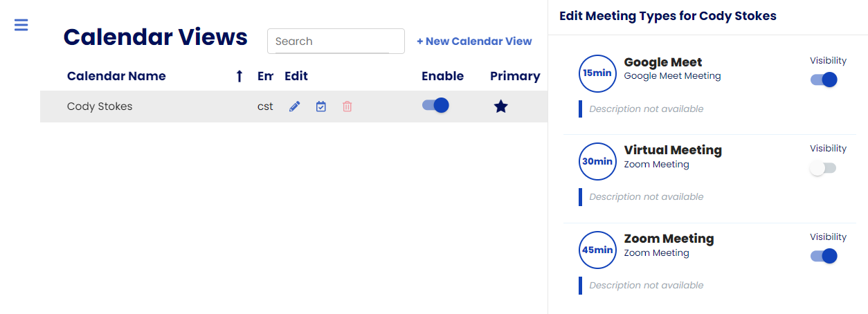Viewport: 868px width, 314px height.
Task: Click the Search input field
Action: click(x=336, y=41)
